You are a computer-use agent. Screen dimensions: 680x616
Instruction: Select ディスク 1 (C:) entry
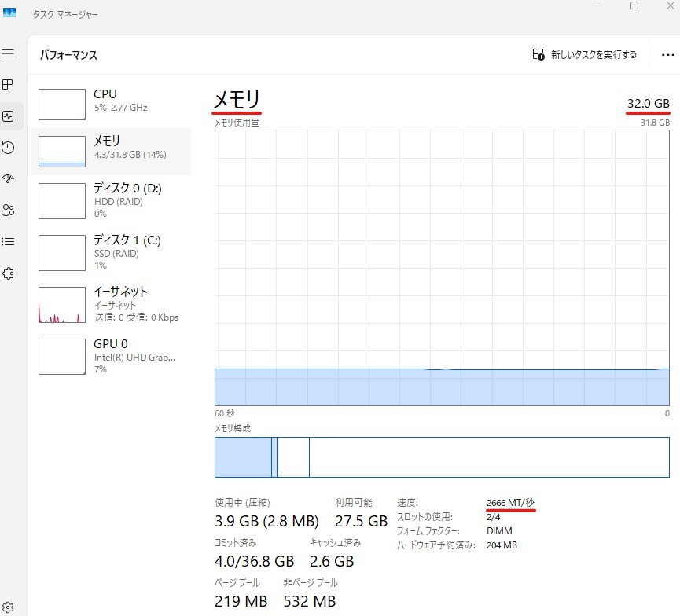pos(111,253)
